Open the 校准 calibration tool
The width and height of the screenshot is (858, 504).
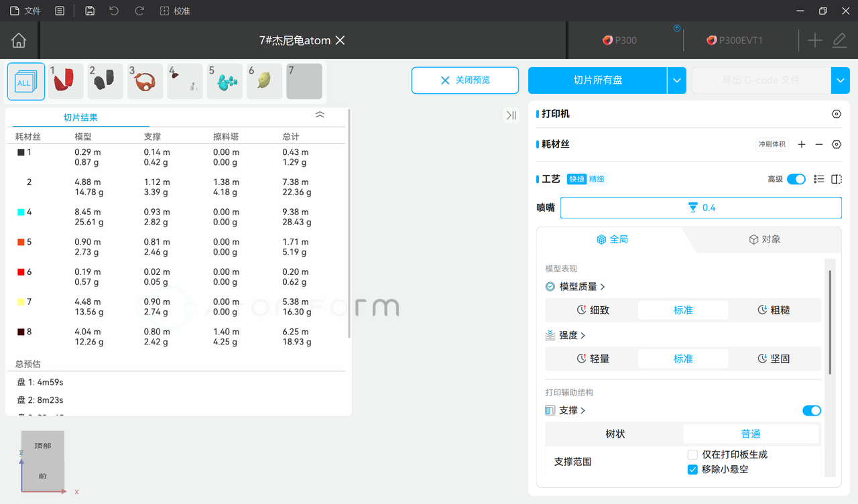(175, 11)
